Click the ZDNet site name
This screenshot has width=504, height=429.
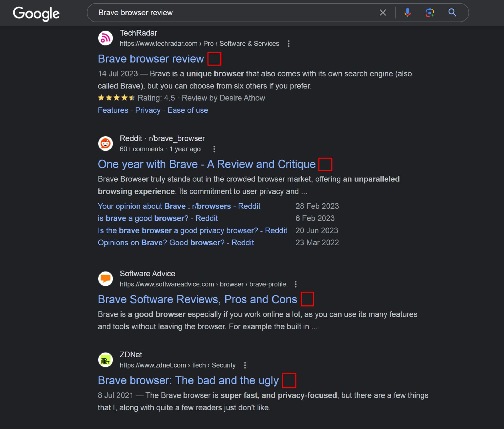[x=131, y=355]
